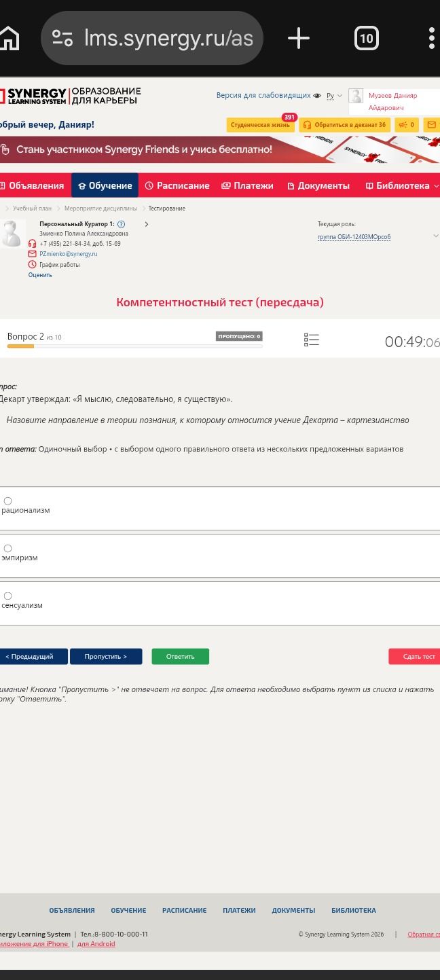Open the question list icon next to timer
The width and height of the screenshot is (440, 980).
pos(311,340)
